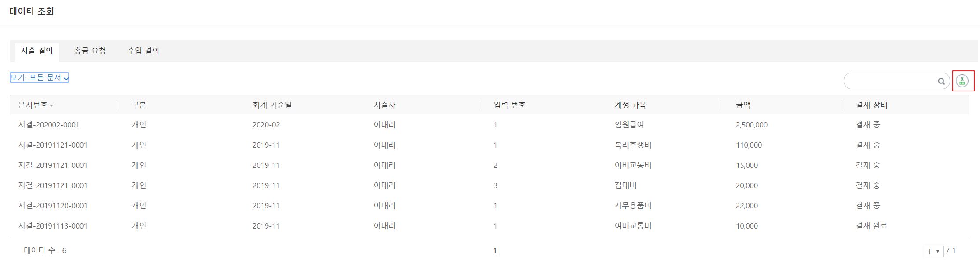
Task: Click the 결재 상태 column header
Action: click(871, 105)
